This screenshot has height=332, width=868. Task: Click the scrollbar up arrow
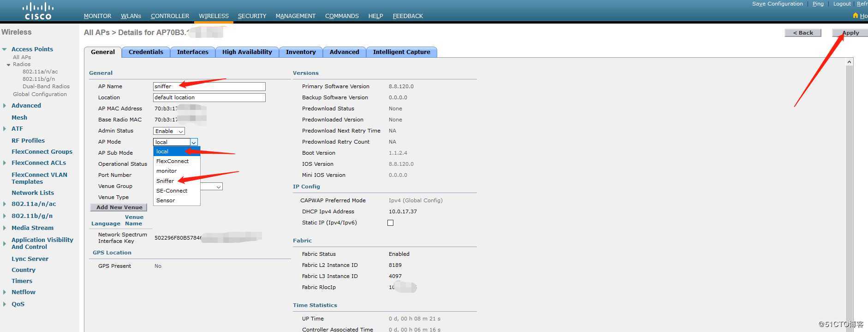point(849,62)
